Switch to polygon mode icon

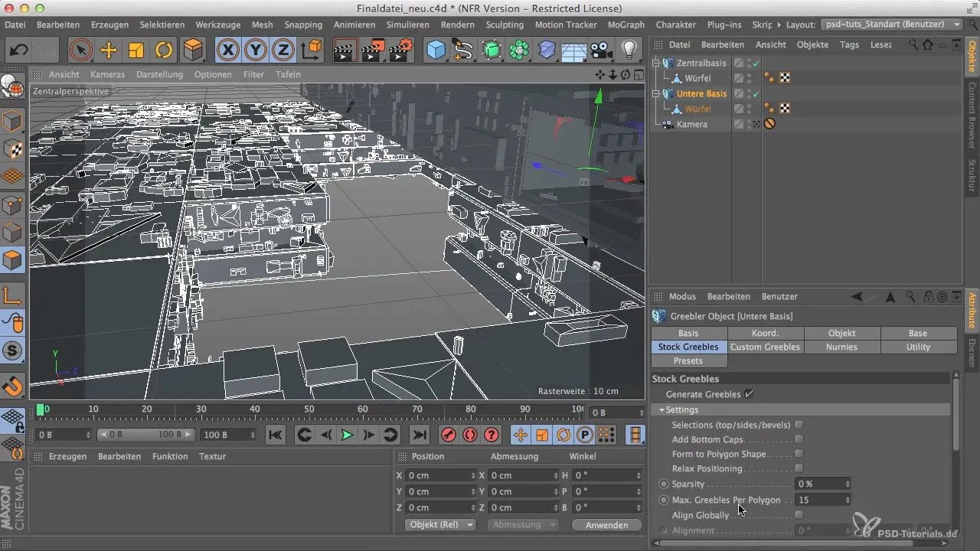pyautogui.click(x=13, y=259)
